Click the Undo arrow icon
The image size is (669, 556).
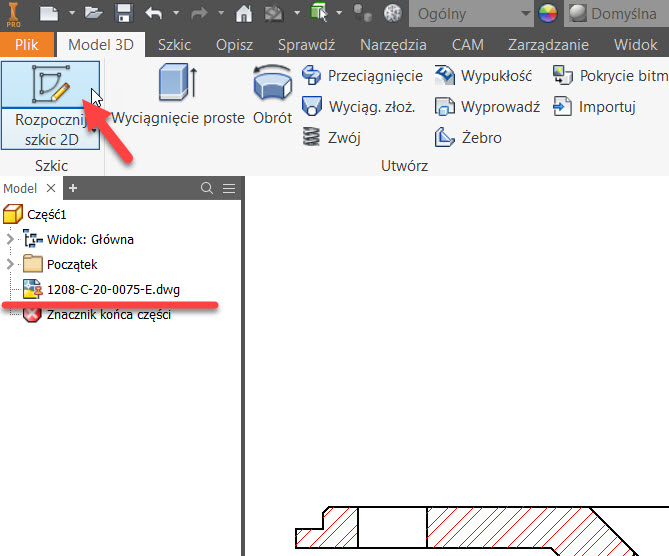(153, 14)
